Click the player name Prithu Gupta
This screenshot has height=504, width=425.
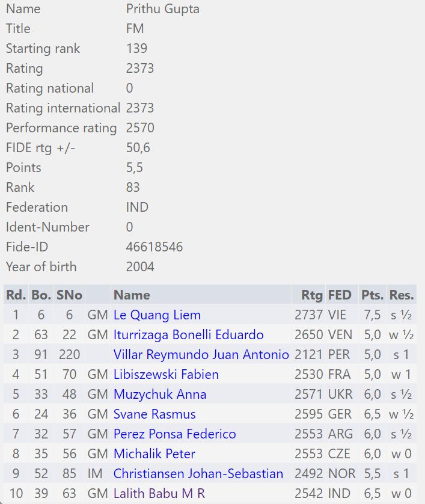tap(162, 9)
